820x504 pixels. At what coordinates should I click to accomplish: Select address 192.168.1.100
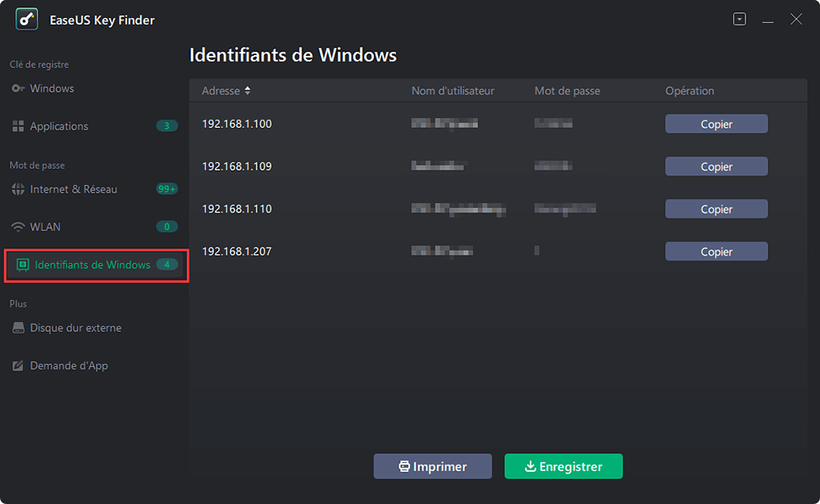pyautogui.click(x=237, y=124)
